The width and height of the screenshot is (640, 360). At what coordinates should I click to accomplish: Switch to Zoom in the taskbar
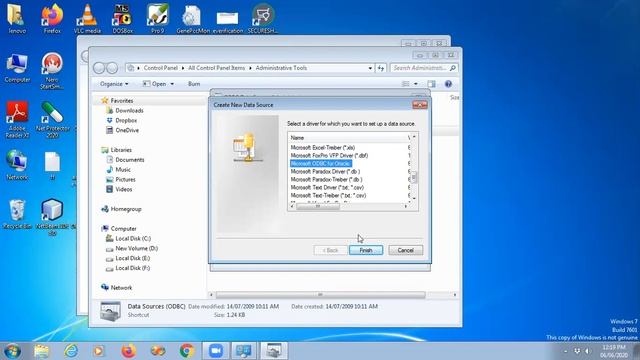(x=216, y=351)
